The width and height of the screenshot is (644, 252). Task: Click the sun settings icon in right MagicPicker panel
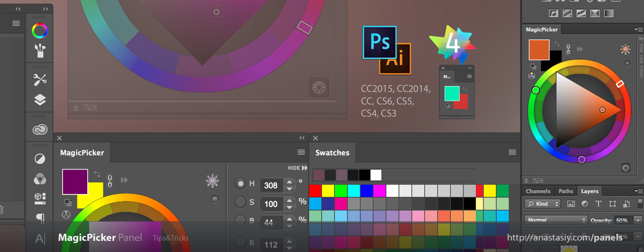click(625, 49)
